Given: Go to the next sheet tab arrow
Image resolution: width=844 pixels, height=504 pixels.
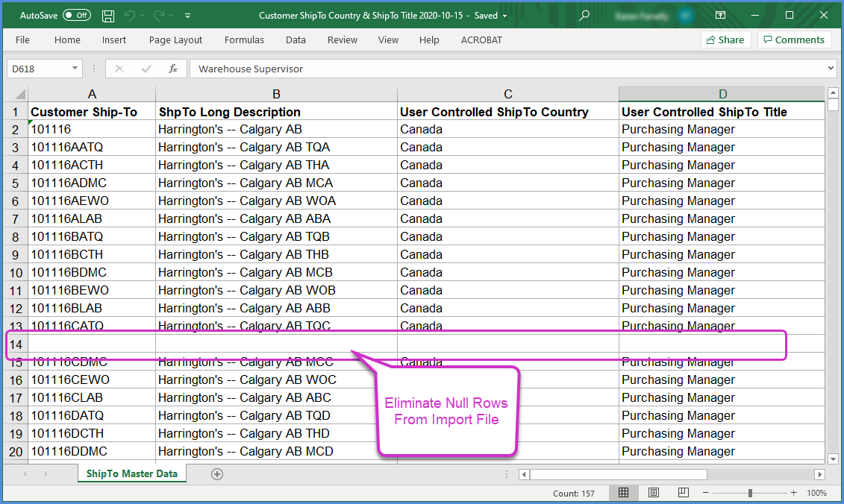Looking at the screenshot, I should click(46, 474).
